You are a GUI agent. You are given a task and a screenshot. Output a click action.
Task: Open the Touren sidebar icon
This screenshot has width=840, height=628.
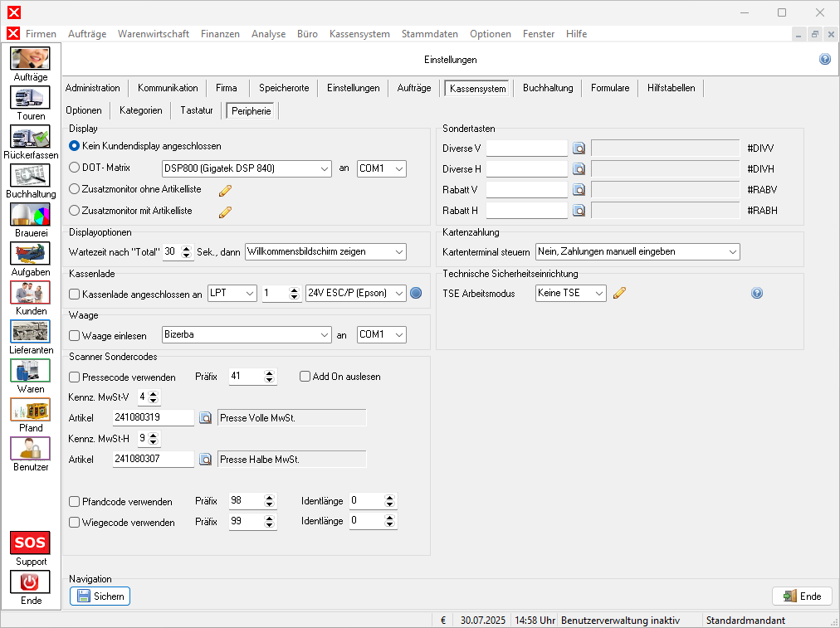pos(31,98)
